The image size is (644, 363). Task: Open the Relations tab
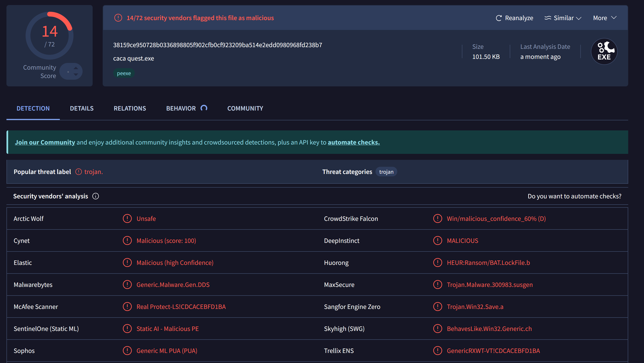coord(130,108)
